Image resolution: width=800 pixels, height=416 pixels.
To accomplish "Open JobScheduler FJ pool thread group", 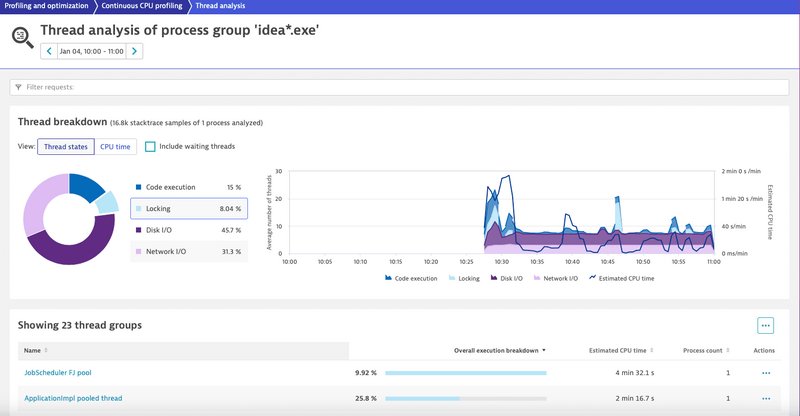I will pos(59,373).
